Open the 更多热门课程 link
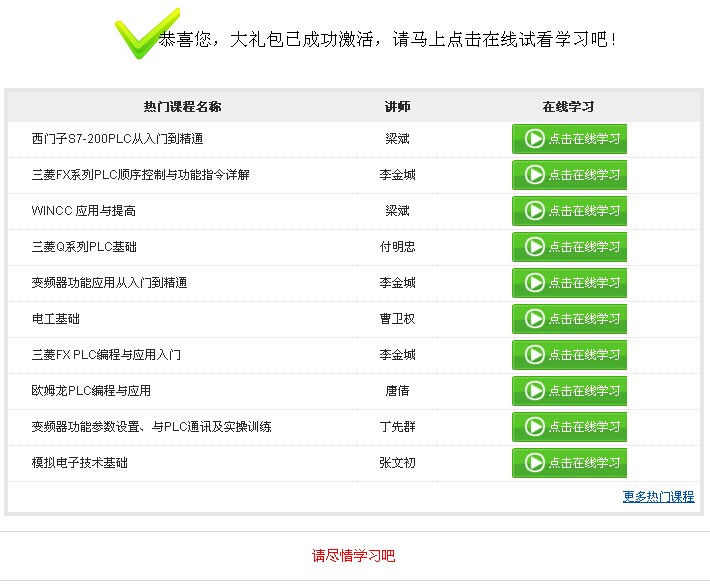Screen dimensions: 710x587 [658, 497]
